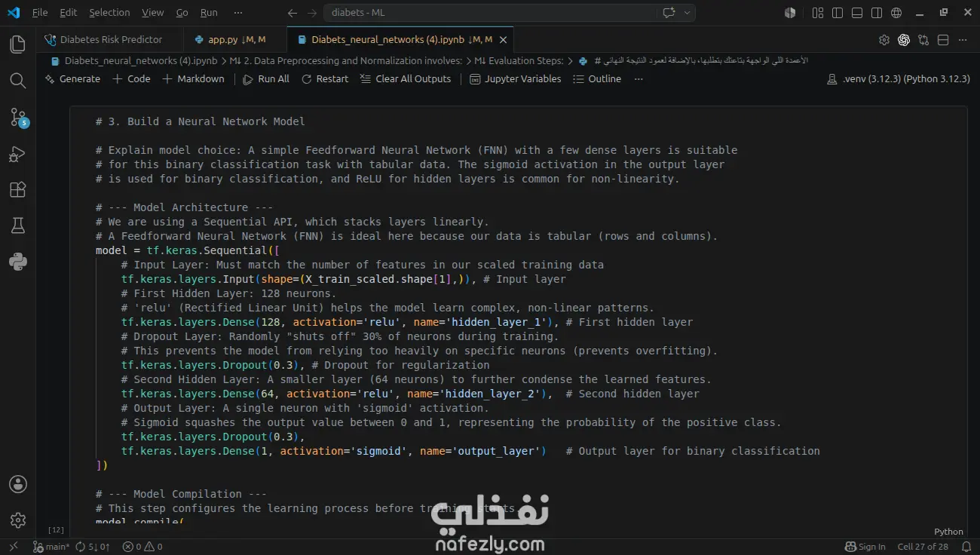Open the Go menu
Image resolution: width=980 pixels, height=555 pixels.
tap(182, 13)
